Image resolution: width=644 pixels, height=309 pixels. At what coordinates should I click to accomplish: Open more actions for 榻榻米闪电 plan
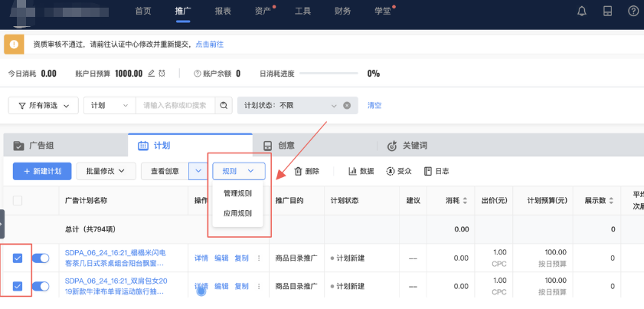pos(259,258)
